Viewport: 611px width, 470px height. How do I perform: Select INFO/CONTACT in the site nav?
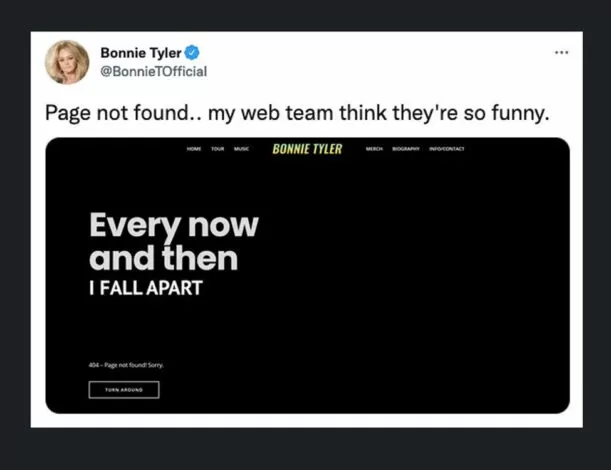(446, 149)
